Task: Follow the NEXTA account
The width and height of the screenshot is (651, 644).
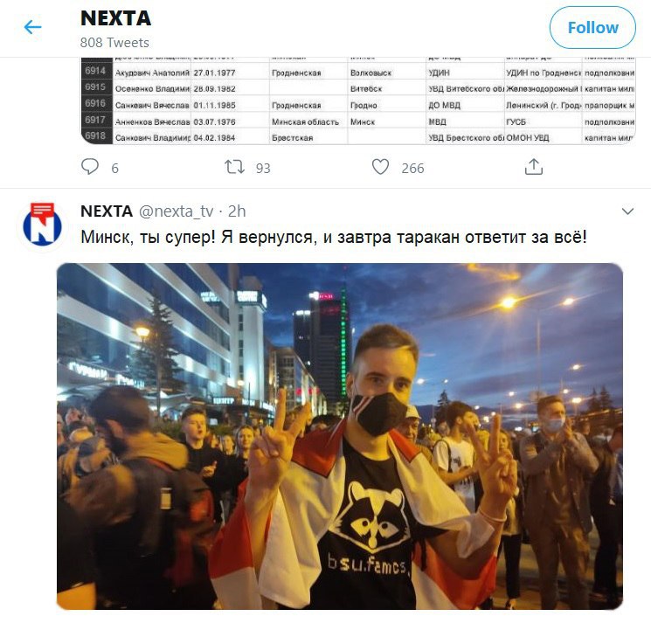Action: point(592,28)
